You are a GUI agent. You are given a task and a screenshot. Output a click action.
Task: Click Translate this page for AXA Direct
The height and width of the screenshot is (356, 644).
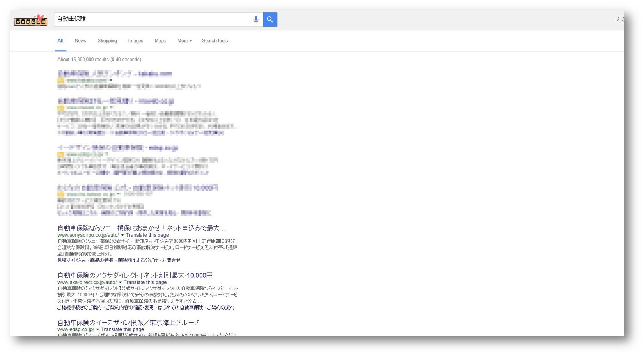145,282
